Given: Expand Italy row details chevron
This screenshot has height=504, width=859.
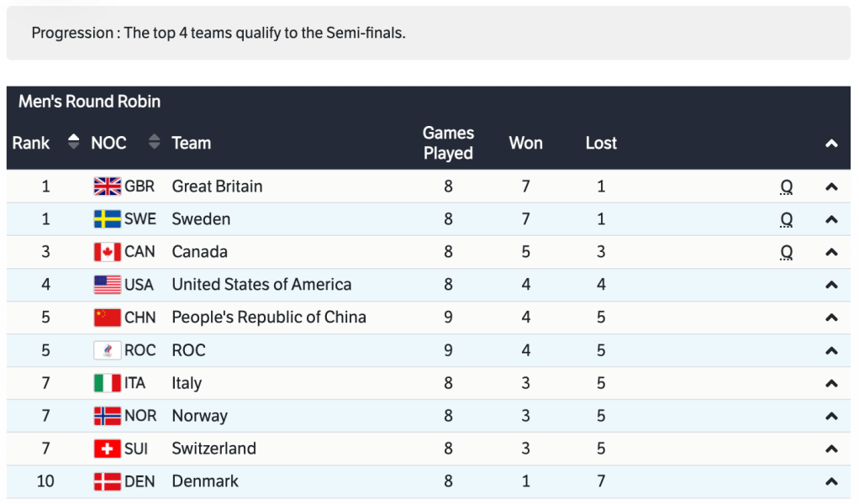Looking at the screenshot, I should (x=831, y=383).
